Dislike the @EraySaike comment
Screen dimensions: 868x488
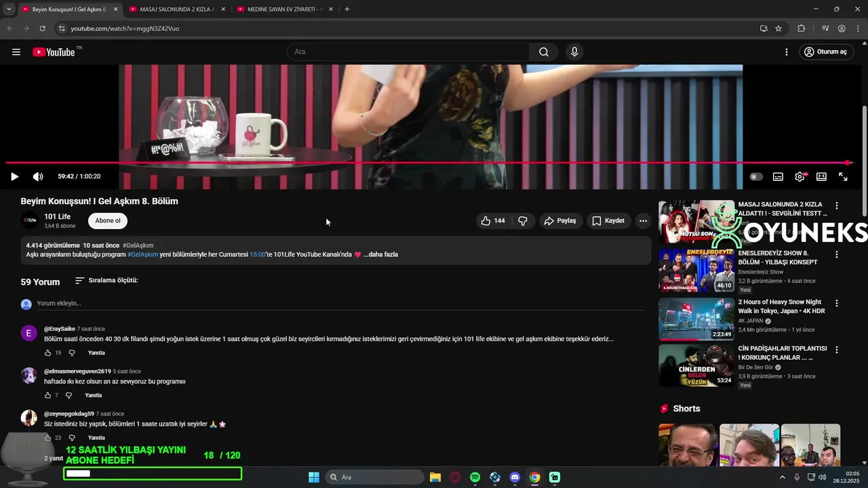click(72, 353)
